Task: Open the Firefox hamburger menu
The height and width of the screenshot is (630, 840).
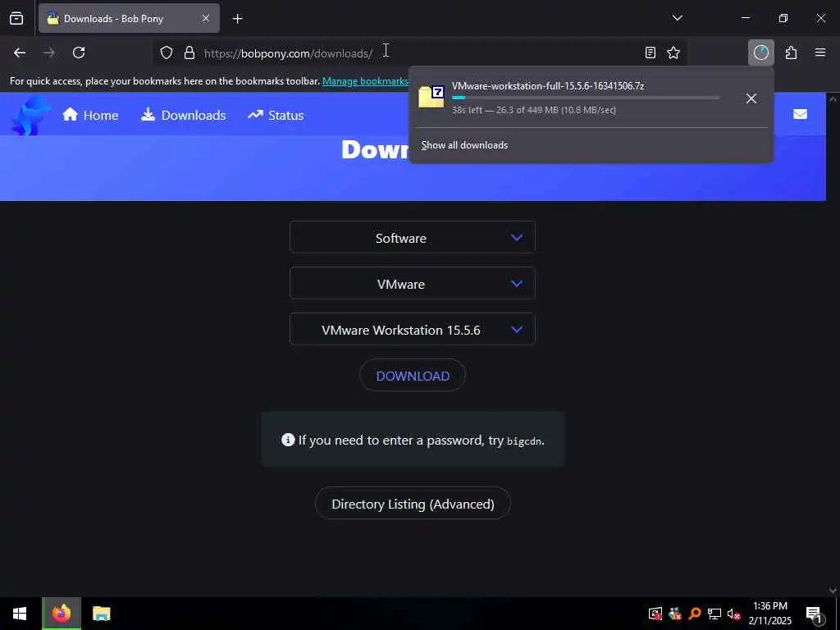Action: [x=820, y=52]
